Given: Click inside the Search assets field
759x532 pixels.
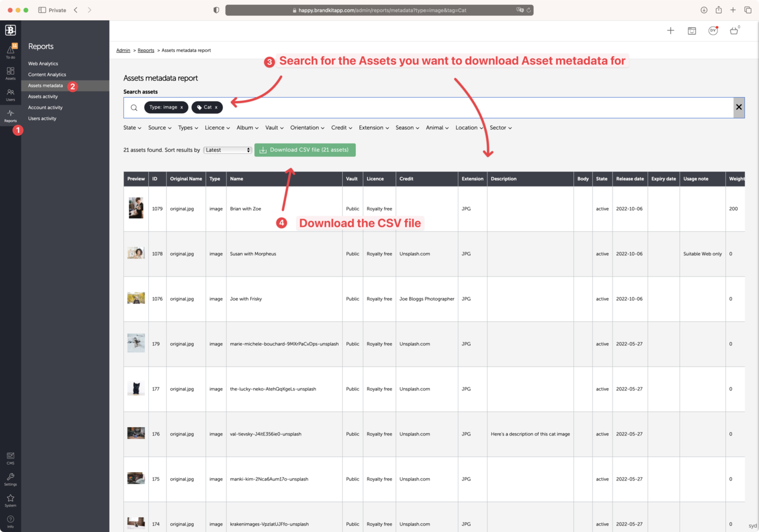Looking at the screenshot, I should tap(474, 108).
